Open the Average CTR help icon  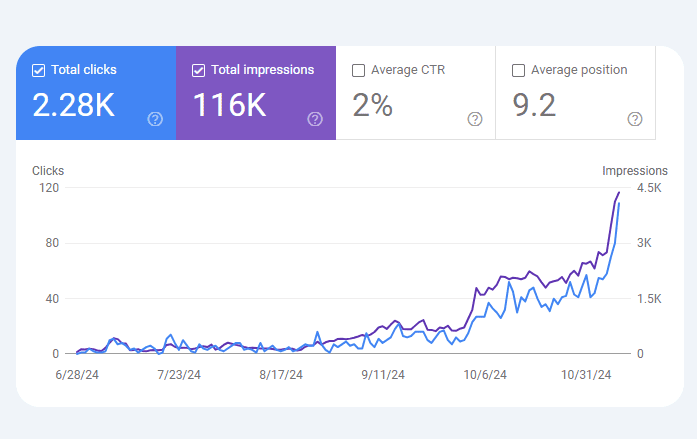click(475, 119)
